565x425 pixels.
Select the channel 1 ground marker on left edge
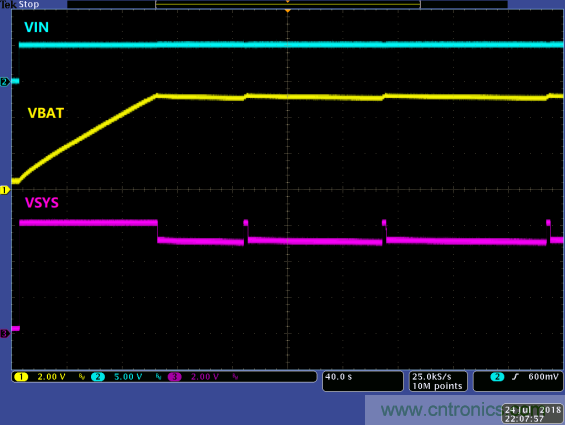pyautogui.click(x=5, y=190)
